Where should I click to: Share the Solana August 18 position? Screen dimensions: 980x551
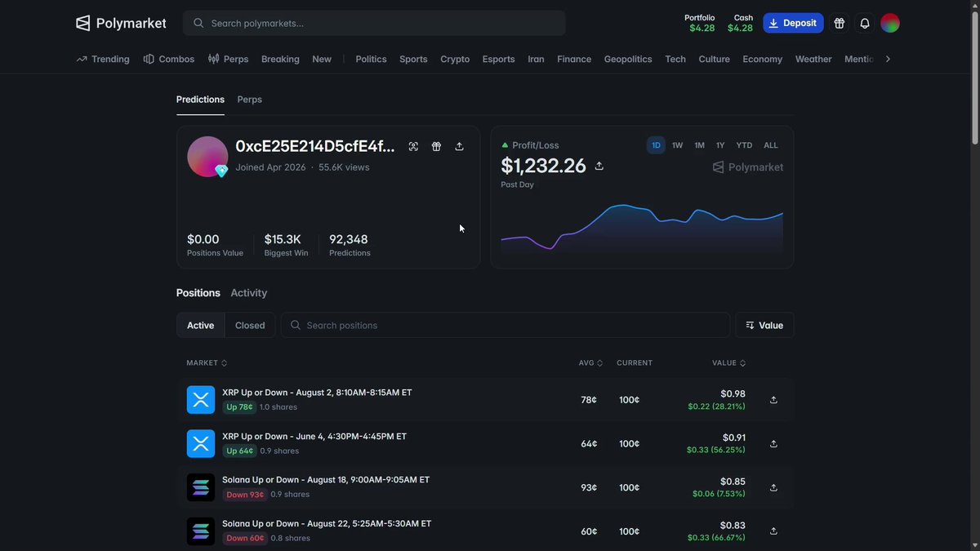tap(773, 487)
